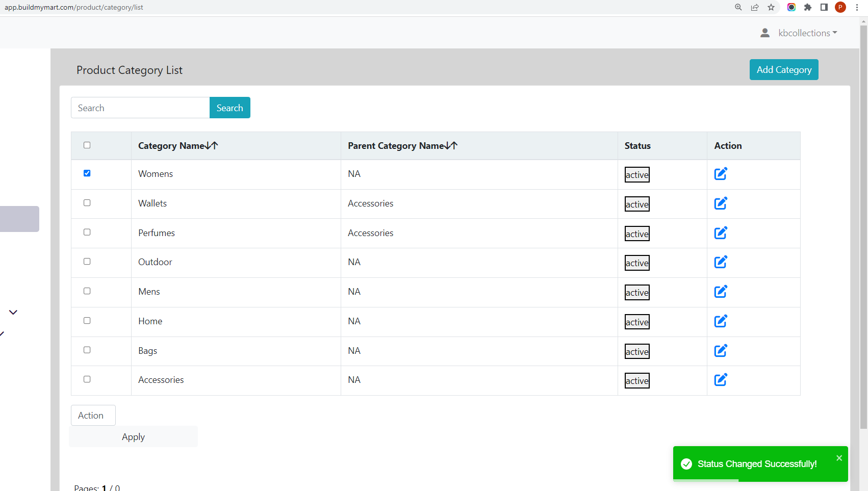Click the colorful circular extension icon

[792, 7]
